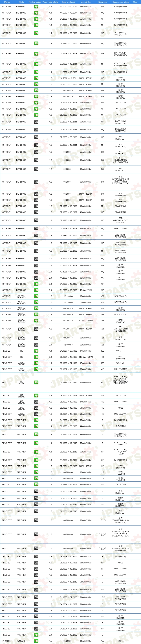Click diesel ON icon in Berlingo D9B (XUD9A/L) row
This screenshot has width=141, height=644.
pyautogui.click(x=36, y=220)
